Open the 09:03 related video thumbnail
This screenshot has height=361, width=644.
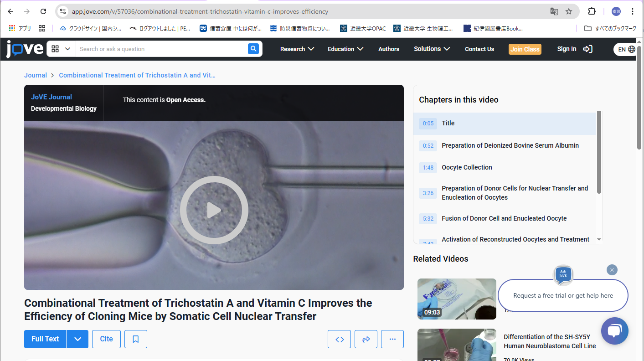coord(457,299)
